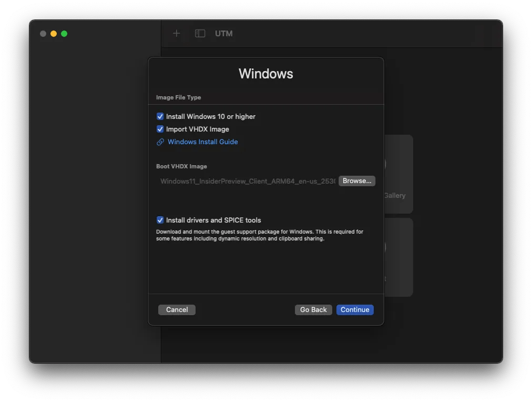Click the Windows11 InsiderPreview filename field
The height and width of the screenshot is (402, 532).
click(247, 181)
